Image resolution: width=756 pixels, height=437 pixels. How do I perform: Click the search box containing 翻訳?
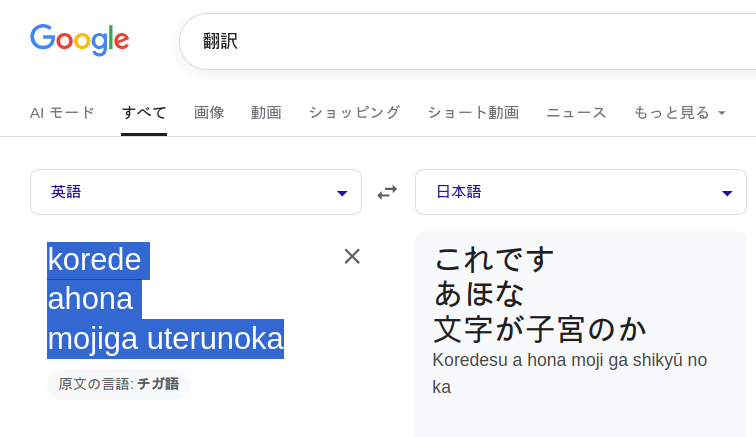pyautogui.click(x=460, y=41)
